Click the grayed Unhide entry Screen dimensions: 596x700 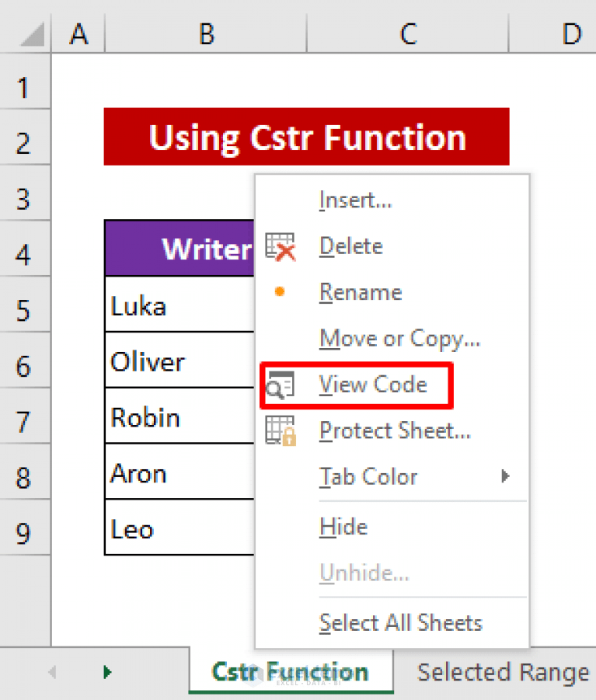[x=364, y=573]
